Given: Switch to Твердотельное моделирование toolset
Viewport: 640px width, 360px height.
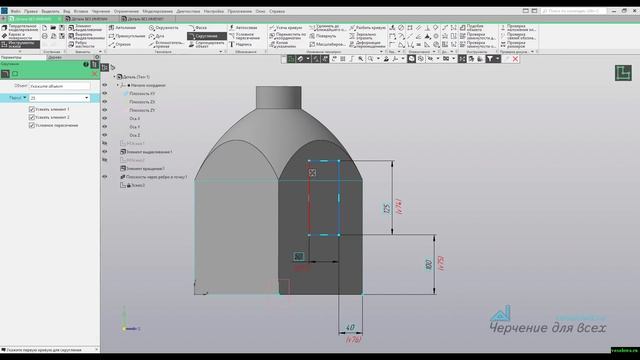Looking at the screenshot, I should coord(20,28).
